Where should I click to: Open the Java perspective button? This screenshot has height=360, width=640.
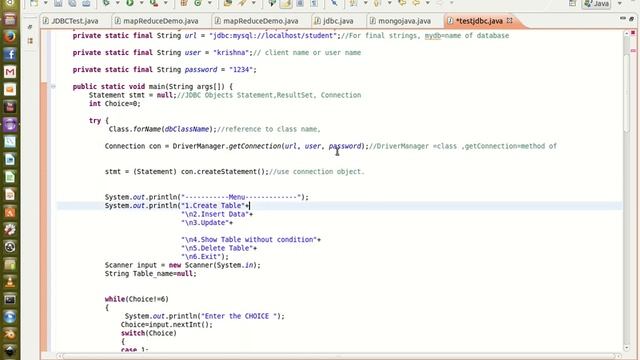597,4
